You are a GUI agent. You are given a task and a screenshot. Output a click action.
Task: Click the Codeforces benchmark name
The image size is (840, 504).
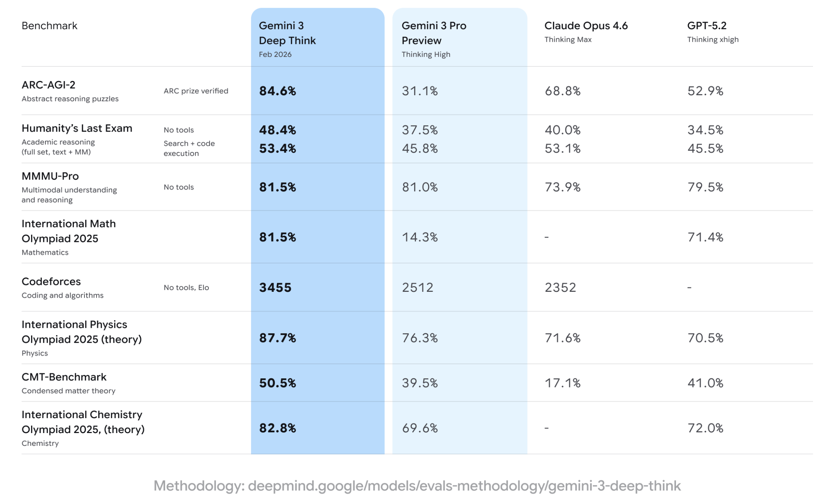click(x=51, y=281)
